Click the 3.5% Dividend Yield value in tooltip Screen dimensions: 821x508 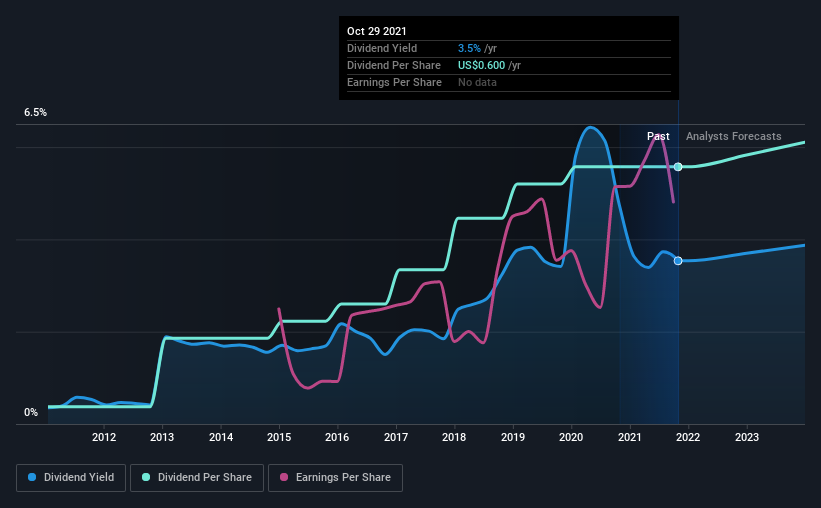pyautogui.click(x=469, y=48)
